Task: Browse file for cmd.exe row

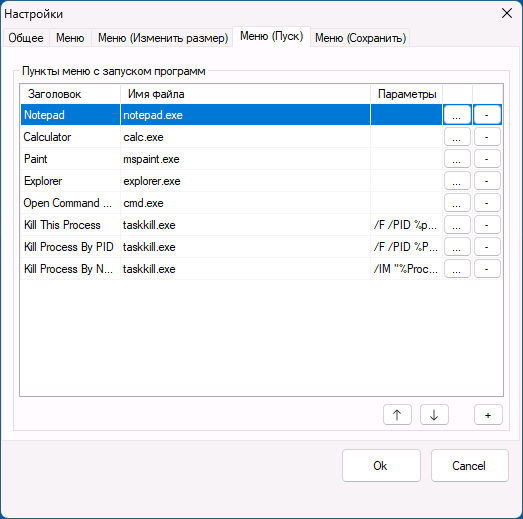Action: (457, 203)
